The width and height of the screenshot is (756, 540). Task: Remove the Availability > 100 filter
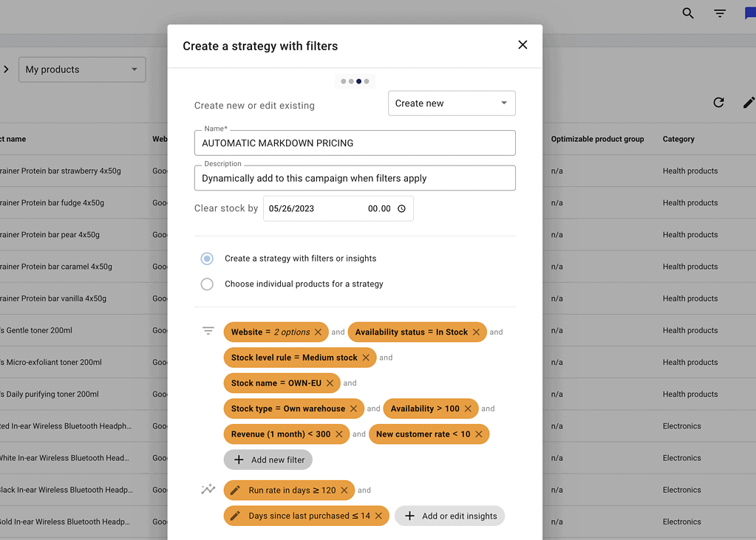(468, 409)
